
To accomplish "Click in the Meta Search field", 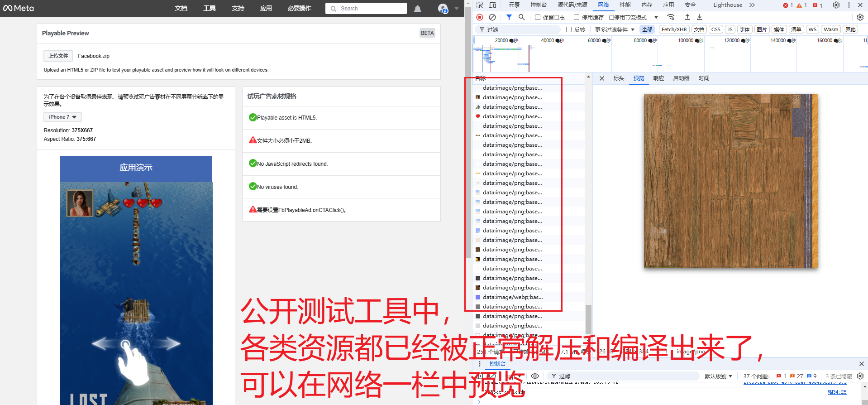I will click(366, 9).
